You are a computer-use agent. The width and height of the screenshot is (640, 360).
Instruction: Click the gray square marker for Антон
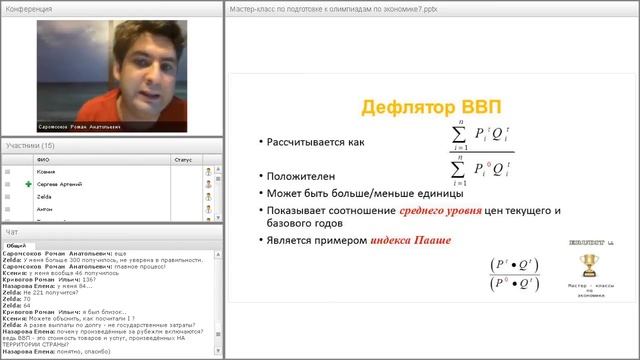click(7, 209)
